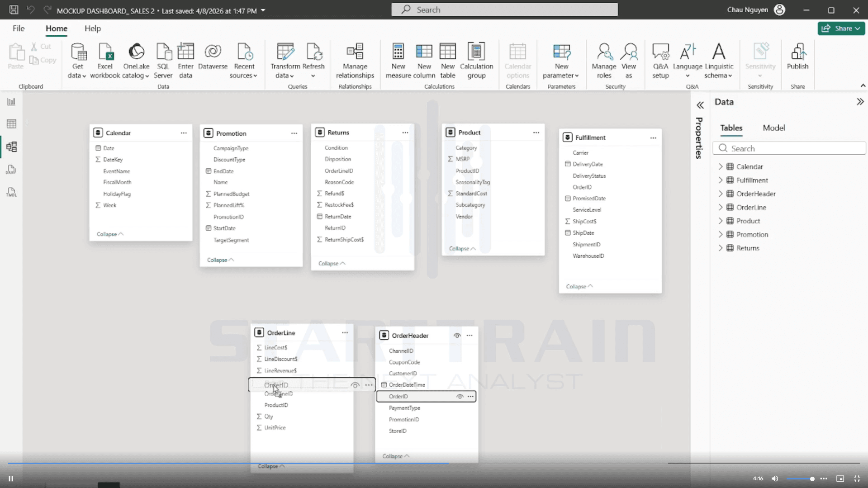Collapse the Calendar table card
The height and width of the screenshot is (488, 868).
tap(110, 234)
